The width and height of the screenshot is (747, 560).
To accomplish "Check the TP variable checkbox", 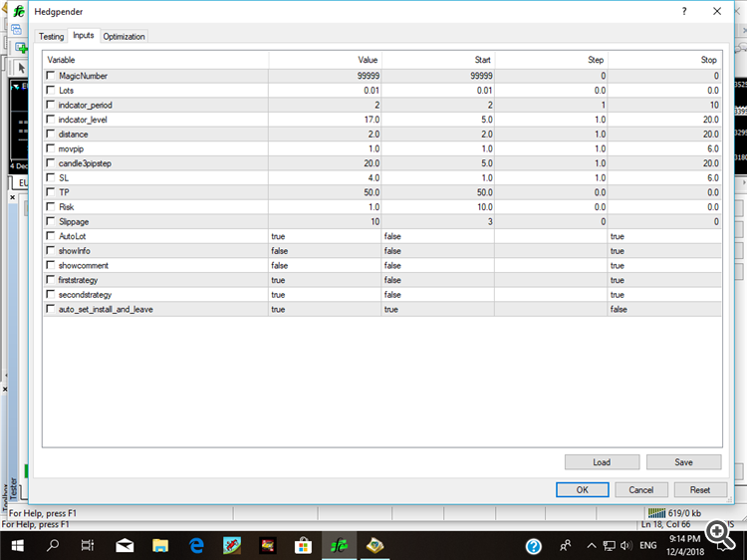I will tap(51, 192).
